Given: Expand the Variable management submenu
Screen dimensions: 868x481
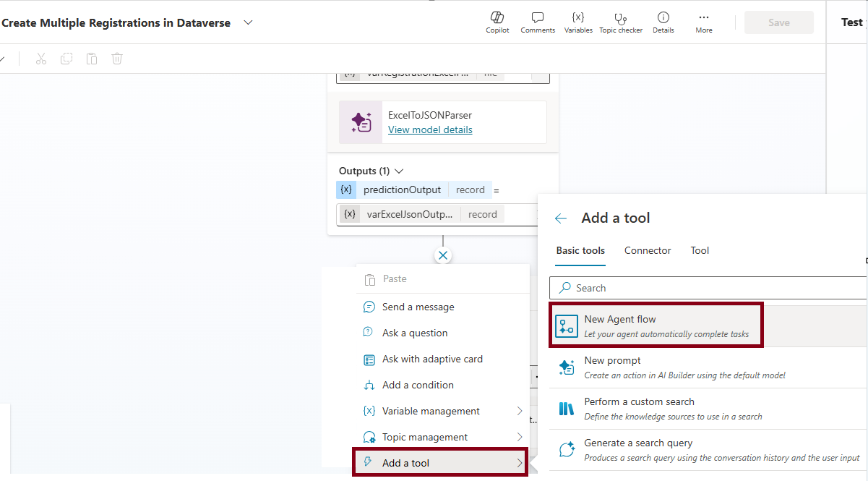Looking at the screenshot, I should pyautogui.click(x=520, y=411).
